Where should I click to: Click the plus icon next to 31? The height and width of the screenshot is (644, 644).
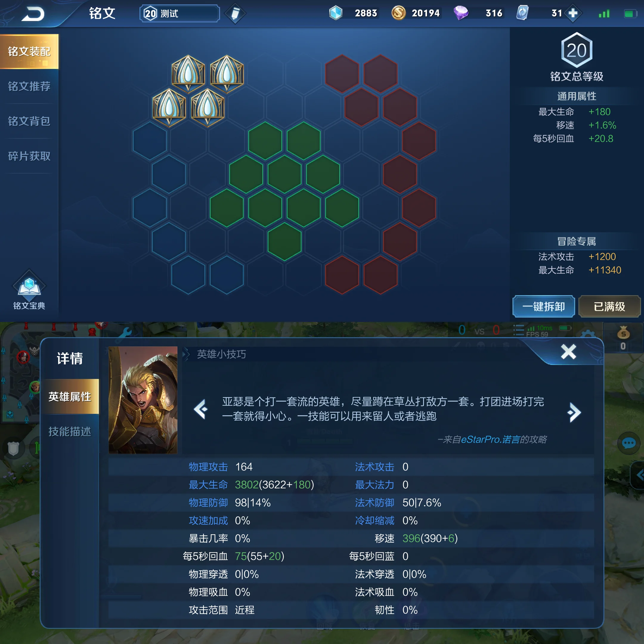(x=573, y=13)
